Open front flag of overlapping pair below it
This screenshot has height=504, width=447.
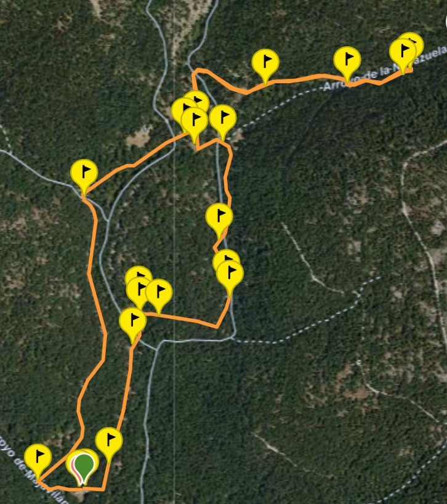(230, 274)
